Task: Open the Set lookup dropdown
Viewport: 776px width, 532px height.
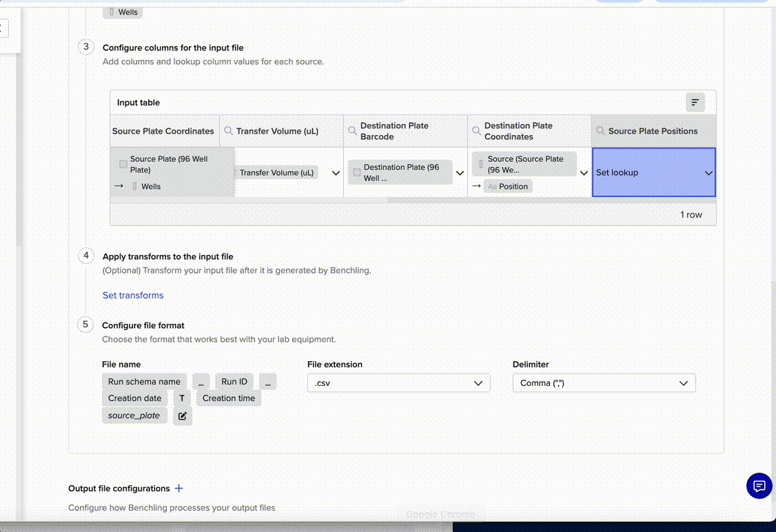Action: [x=708, y=173]
